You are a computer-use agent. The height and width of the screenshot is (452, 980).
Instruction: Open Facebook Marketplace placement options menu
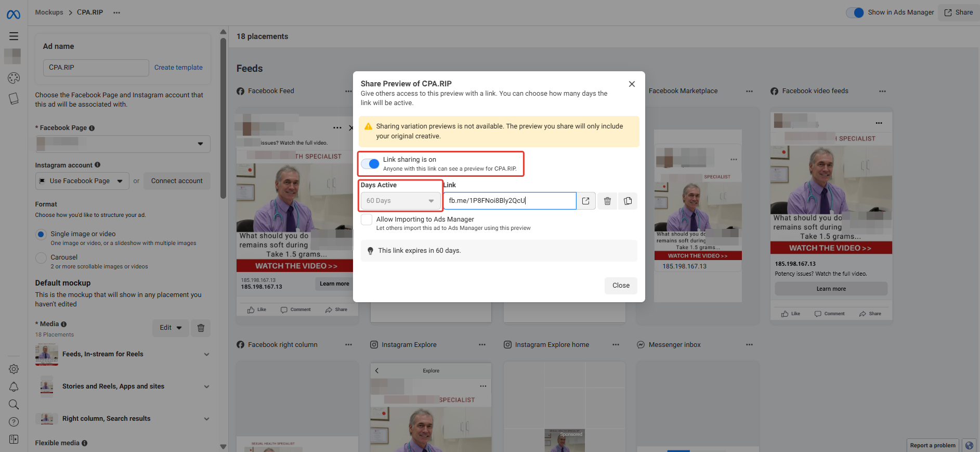[749, 91]
